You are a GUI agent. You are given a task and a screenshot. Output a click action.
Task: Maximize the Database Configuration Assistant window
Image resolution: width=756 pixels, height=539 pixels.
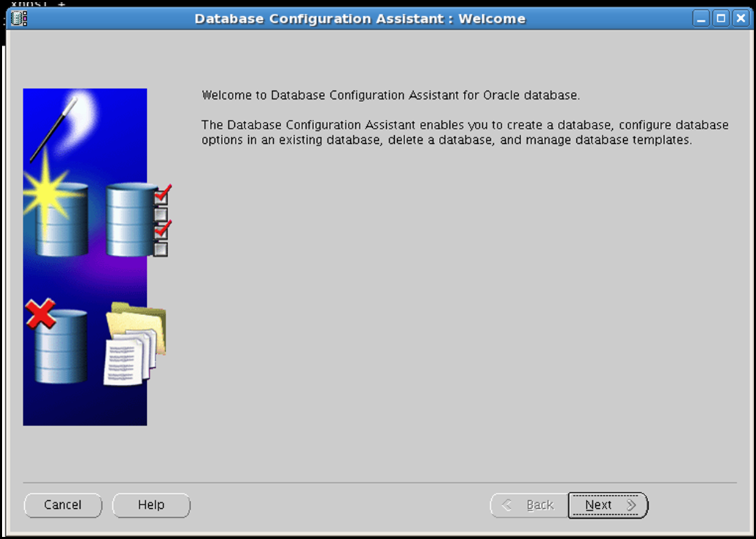(x=721, y=19)
